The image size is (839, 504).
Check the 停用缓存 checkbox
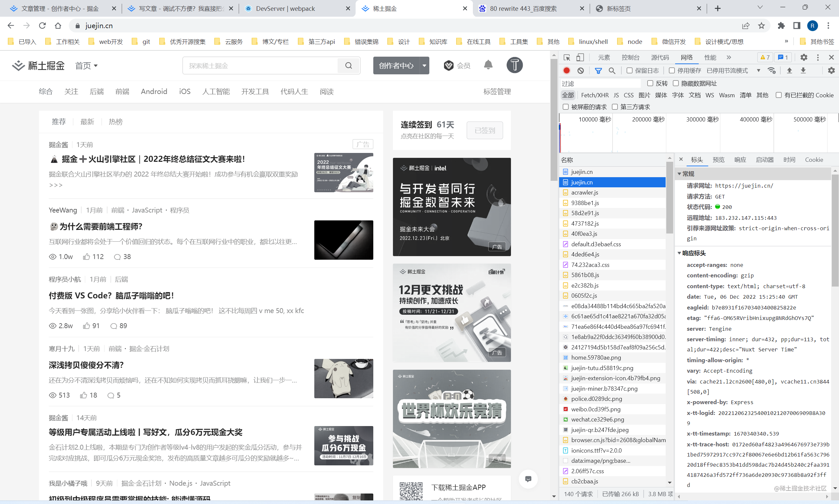tap(672, 71)
